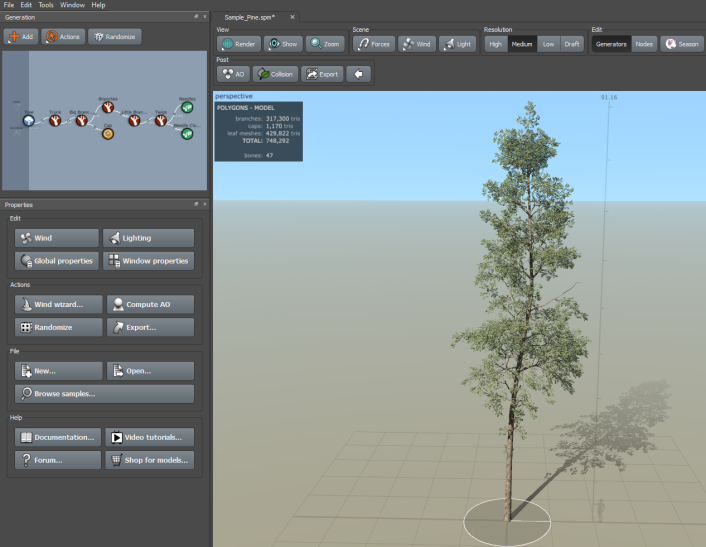Open the Show view options
The height and width of the screenshot is (547, 706).
[283, 44]
